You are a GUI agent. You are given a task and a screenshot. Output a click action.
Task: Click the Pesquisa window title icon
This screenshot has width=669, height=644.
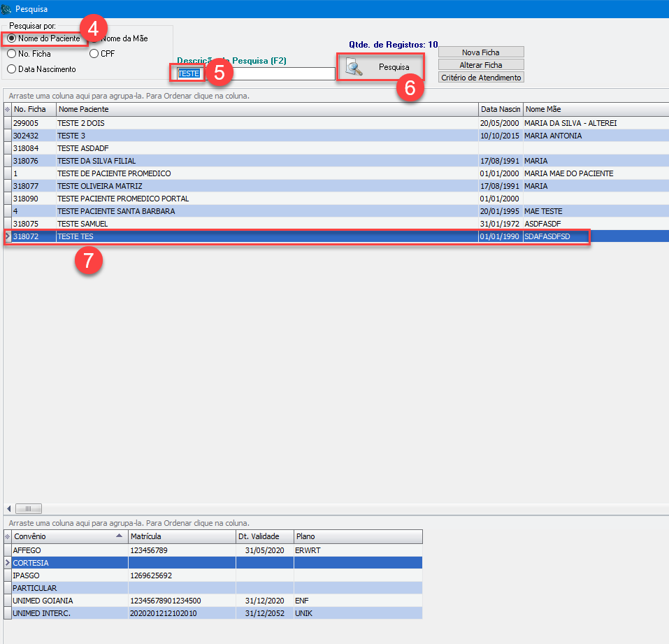[x=8, y=9]
